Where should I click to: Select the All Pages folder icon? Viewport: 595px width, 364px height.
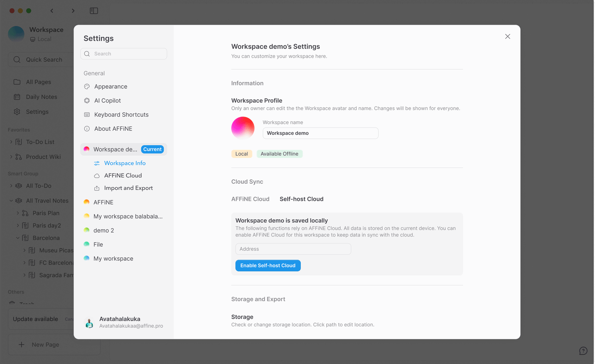(18, 82)
